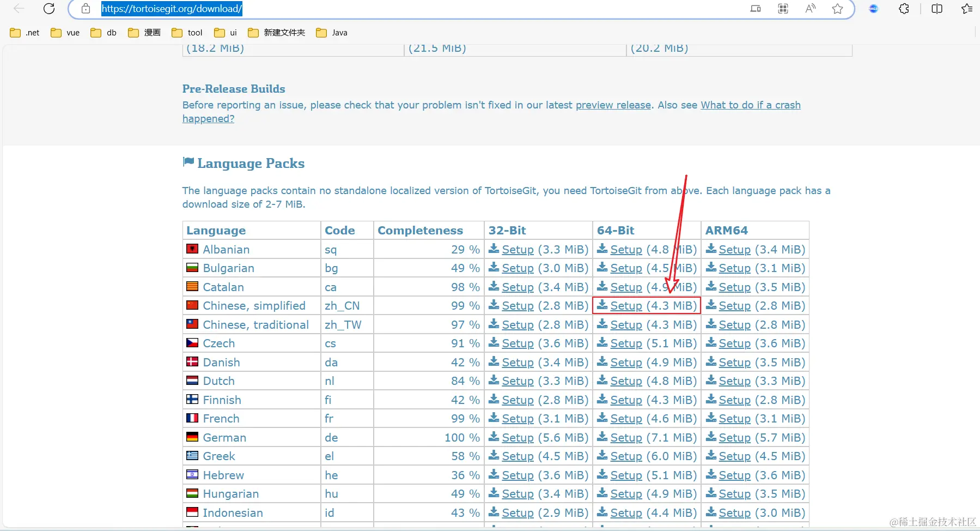Image resolution: width=980 pixels, height=531 pixels.
Task: Open the Java bookmarks folder
Action: pos(331,33)
